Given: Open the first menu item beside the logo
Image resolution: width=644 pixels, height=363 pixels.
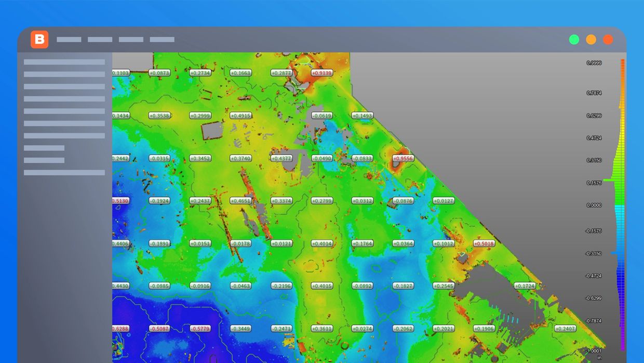Looking at the screenshot, I should pyautogui.click(x=69, y=40).
